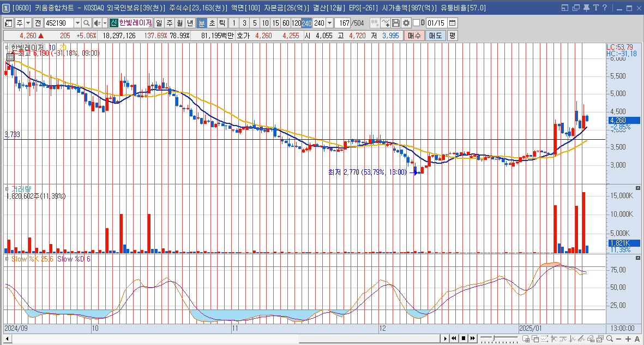Viewport: 644px width, 345px height.
Task: Select the 120-minute interval button
Action: 296,23
